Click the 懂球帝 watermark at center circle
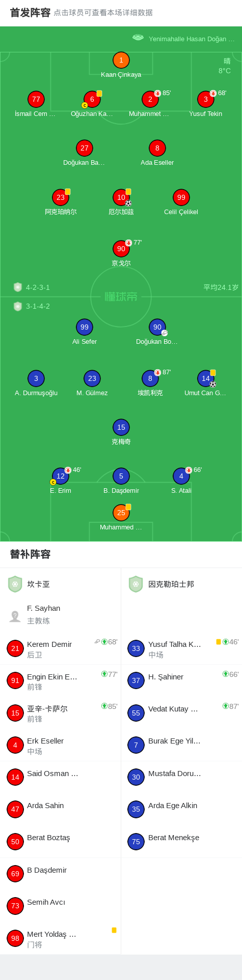 pos(121,296)
